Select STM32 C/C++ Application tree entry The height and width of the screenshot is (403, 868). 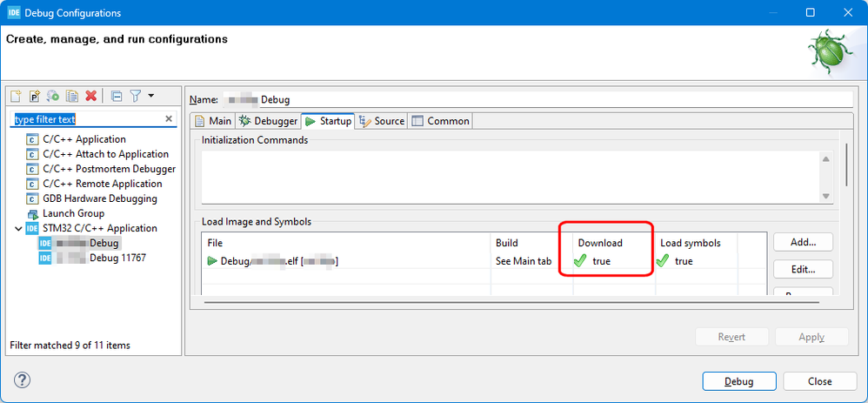[x=100, y=228]
